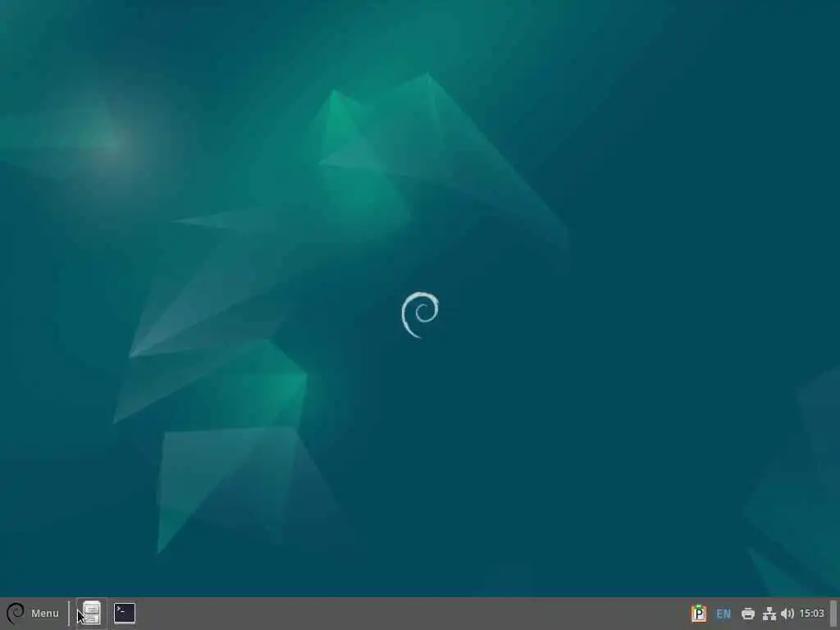The height and width of the screenshot is (630, 840).
Task: Open the printer tray icon
Action: (748, 614)
